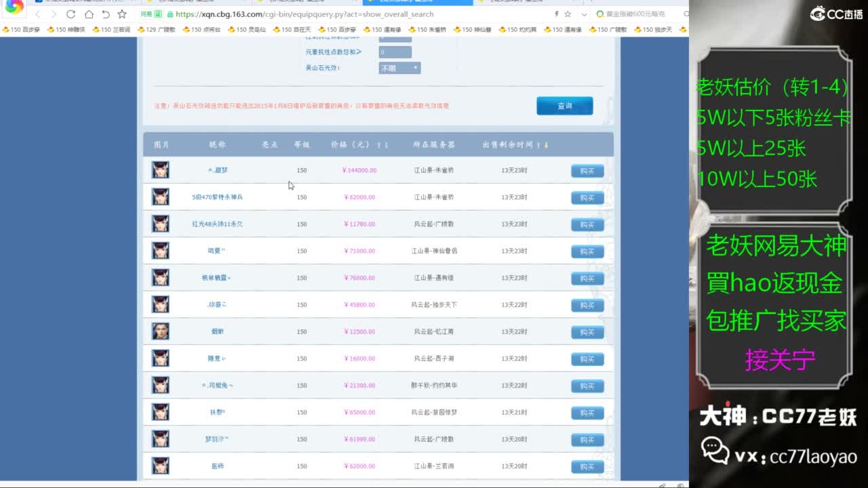The width and height of the screenshot is (868, 488).
Task: Open the "129 广陵散" bookmark
Action: 156,30
